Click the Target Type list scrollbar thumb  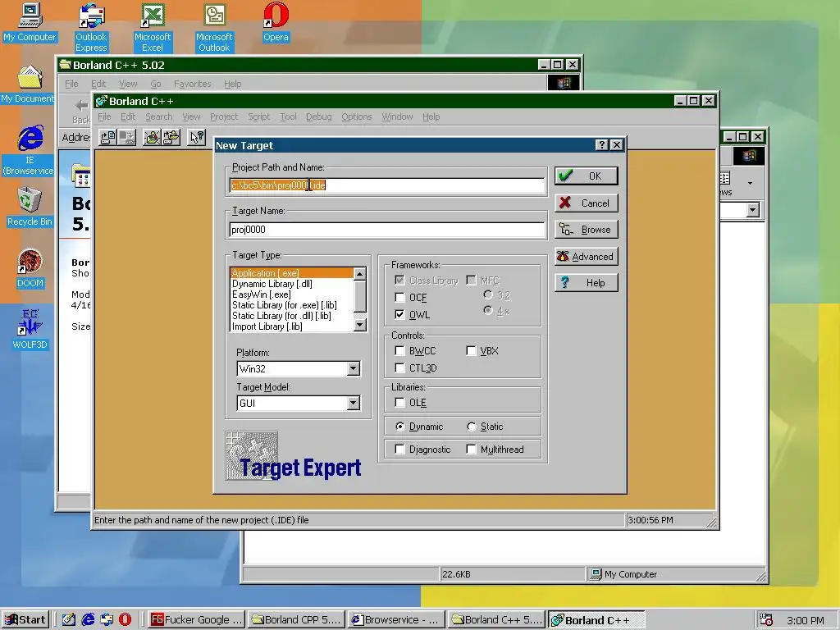pyautogui.click(x=360, y=296)
